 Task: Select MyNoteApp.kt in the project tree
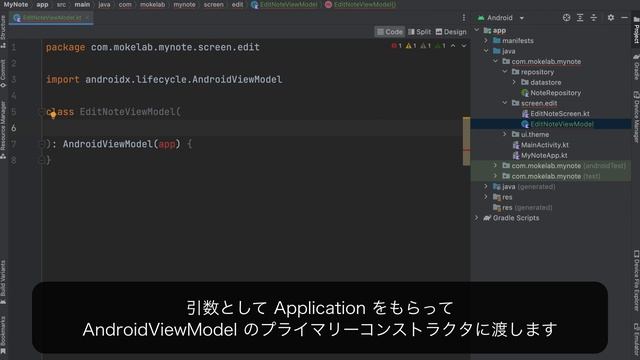tap(540, 156)
